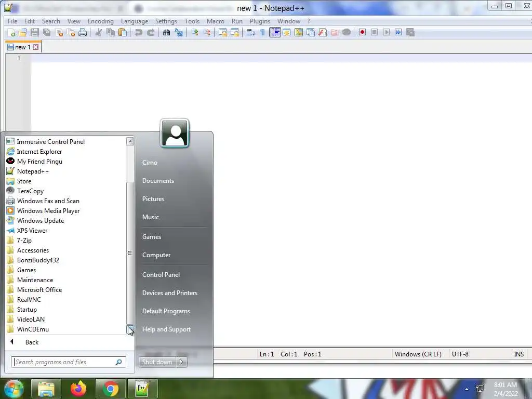
Task: Open Control Panel from Start menu
Action: point(161,274)
